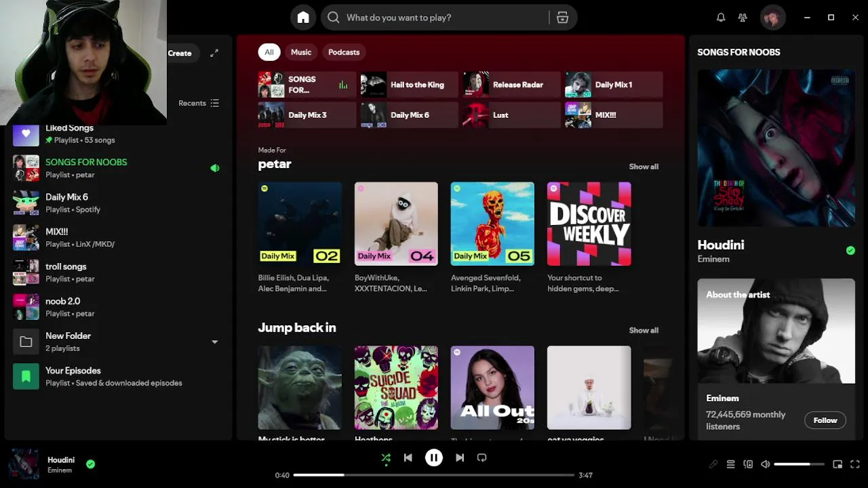The image size is (868, 488).
Task: Adjust the volume slider
Action: (799, 464)
